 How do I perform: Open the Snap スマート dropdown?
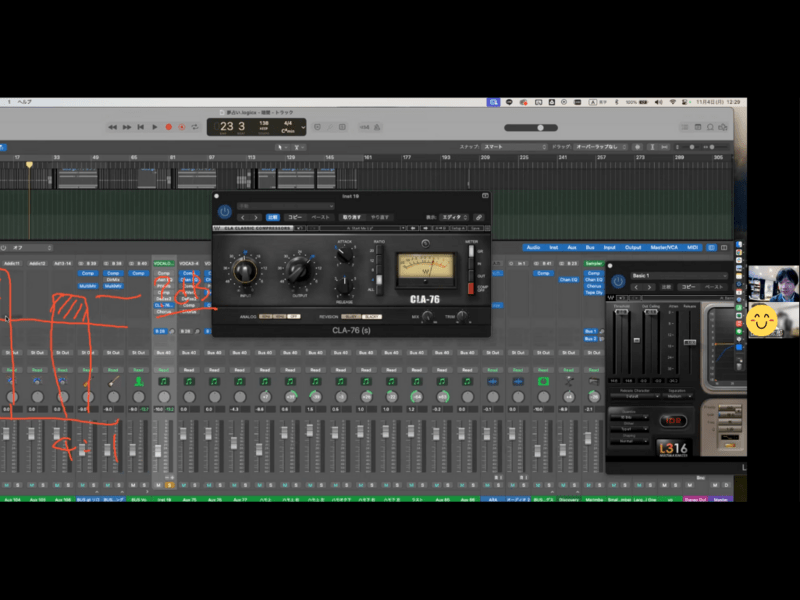[x=515, y=147]
